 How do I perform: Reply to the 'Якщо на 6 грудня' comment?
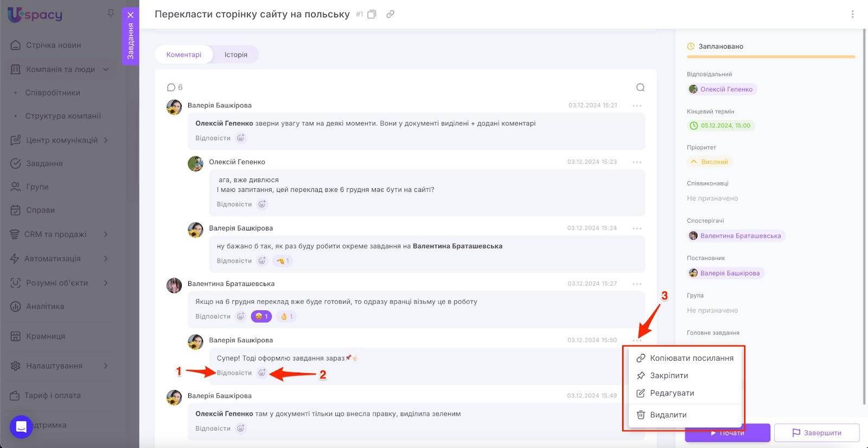213,317
